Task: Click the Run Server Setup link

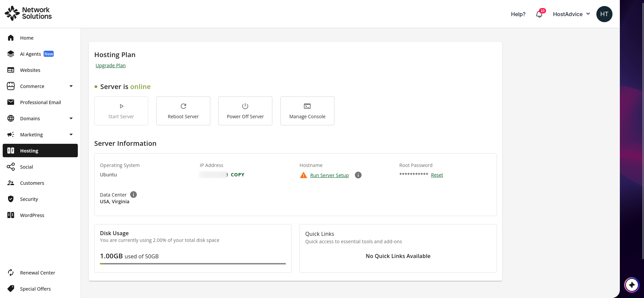Action: point(329,175)
